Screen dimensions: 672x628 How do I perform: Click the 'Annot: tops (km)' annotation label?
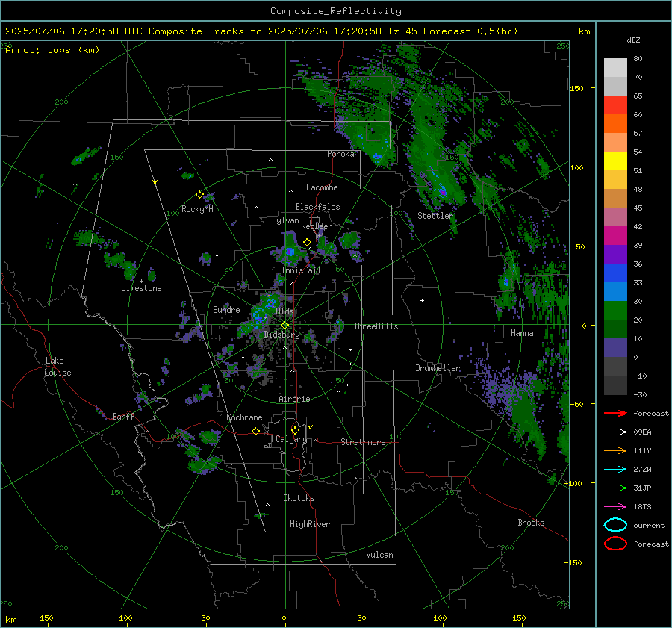coord(52,50)
